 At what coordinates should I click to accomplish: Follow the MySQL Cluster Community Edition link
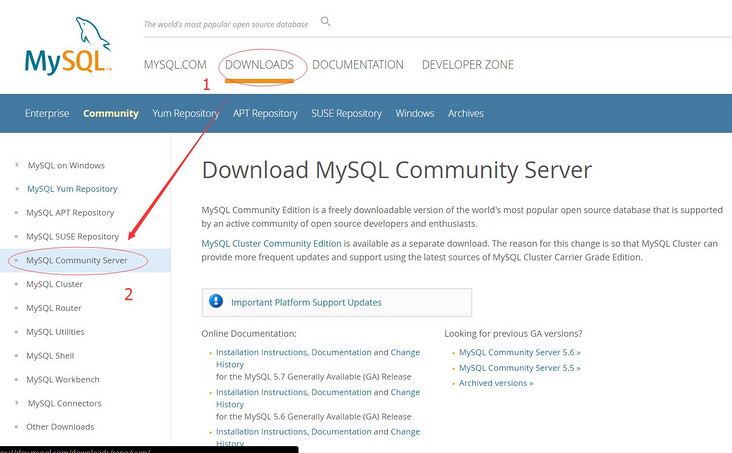(x=271, y=243)
